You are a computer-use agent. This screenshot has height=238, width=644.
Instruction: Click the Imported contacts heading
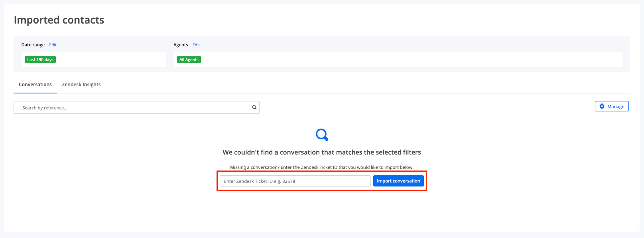pyautogui.click(x=59, y=20)
